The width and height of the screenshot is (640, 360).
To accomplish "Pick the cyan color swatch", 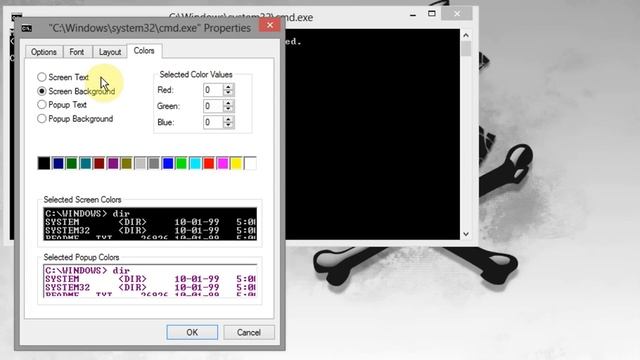I will click(195, 163).
